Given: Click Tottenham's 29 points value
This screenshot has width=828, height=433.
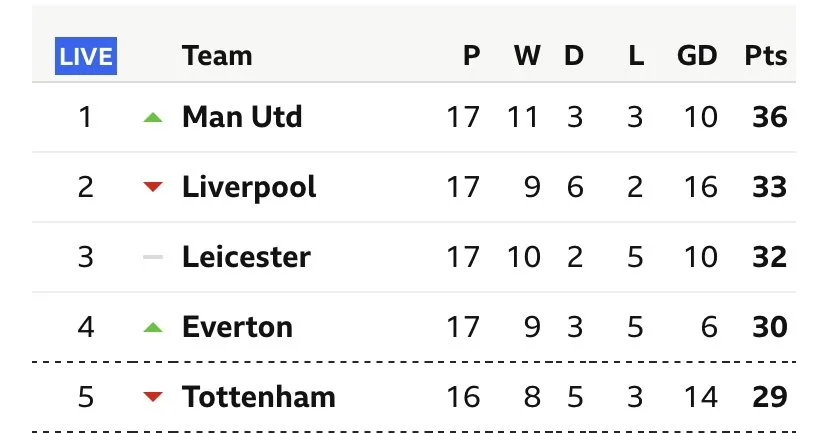Looking at the screenshot, I should [x=770, y=397].
